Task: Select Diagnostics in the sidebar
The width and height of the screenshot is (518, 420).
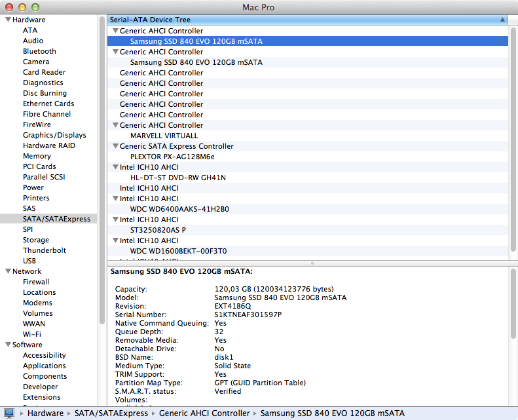Action: click(43, 83)
